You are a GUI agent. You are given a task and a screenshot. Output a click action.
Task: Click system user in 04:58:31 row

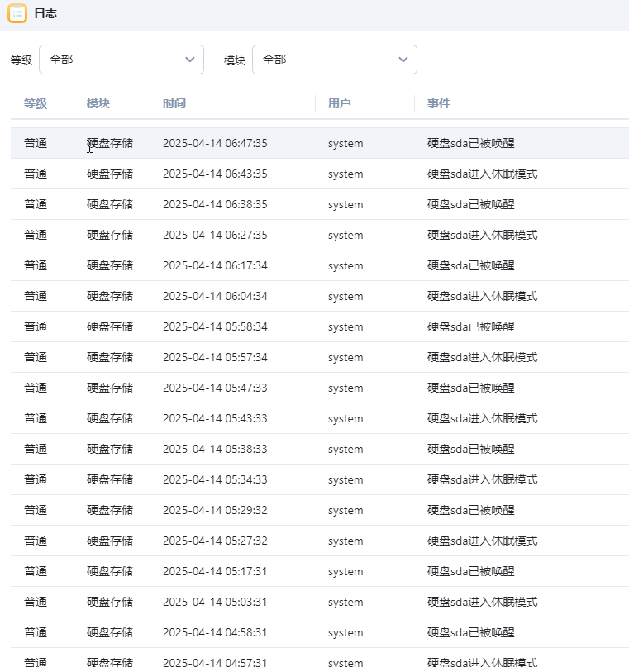tap(345, 633)
